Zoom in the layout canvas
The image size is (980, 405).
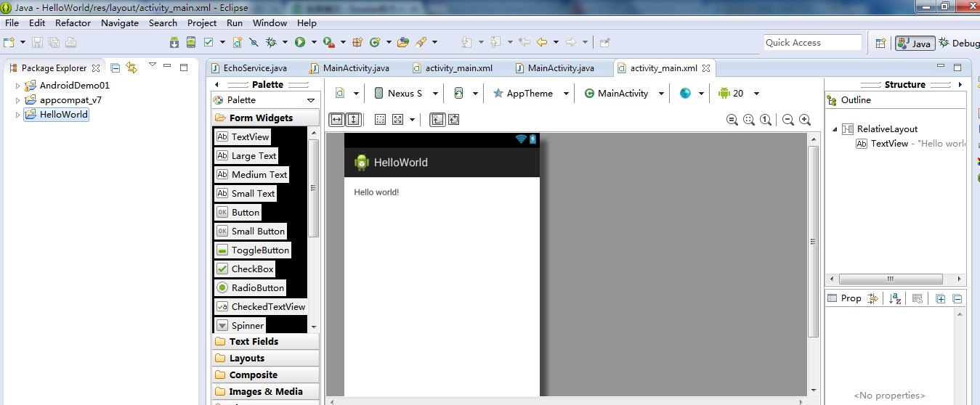[x=805, y=120]
